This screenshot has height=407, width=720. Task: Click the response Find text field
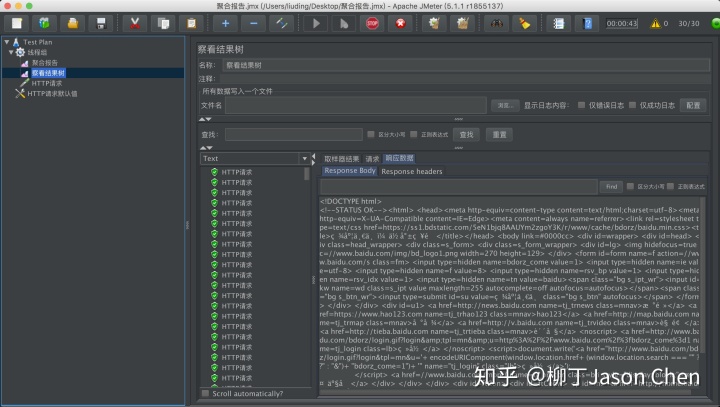coord(459,187)
